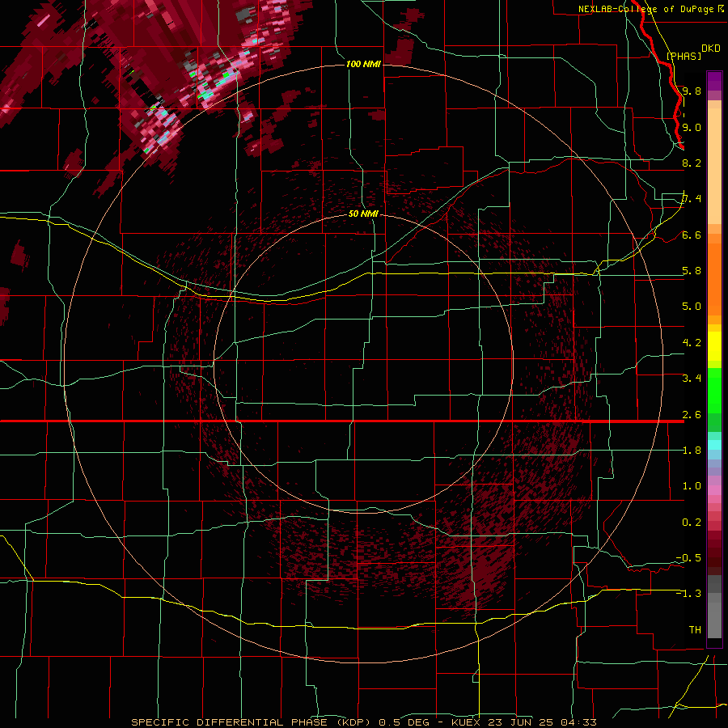This screenshot has width=728, height=728.
Task: Pick the purple band atop the color scale
Action: pos(714,81)
